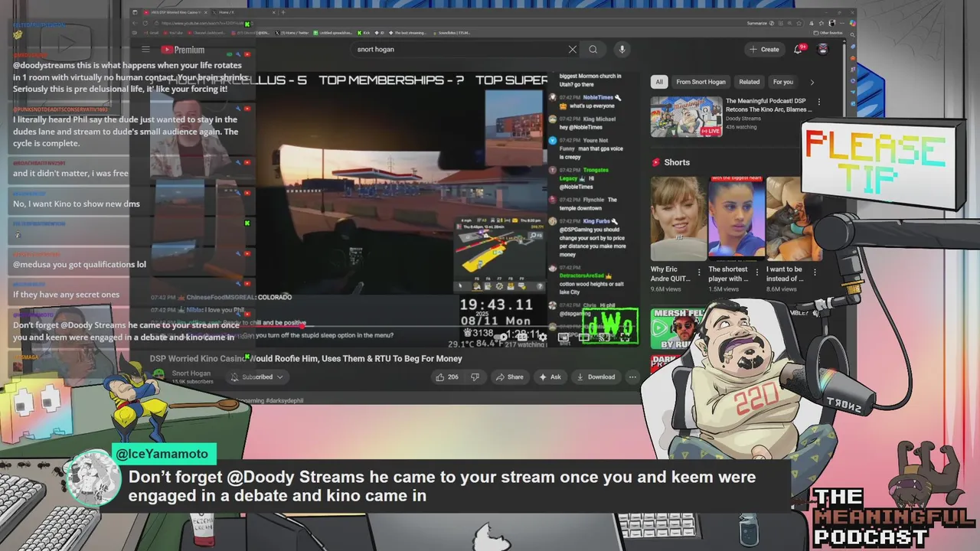Dislike the video with thumbs down
Viewport: 980px width, 551px height.
click(x=475, y=377)
